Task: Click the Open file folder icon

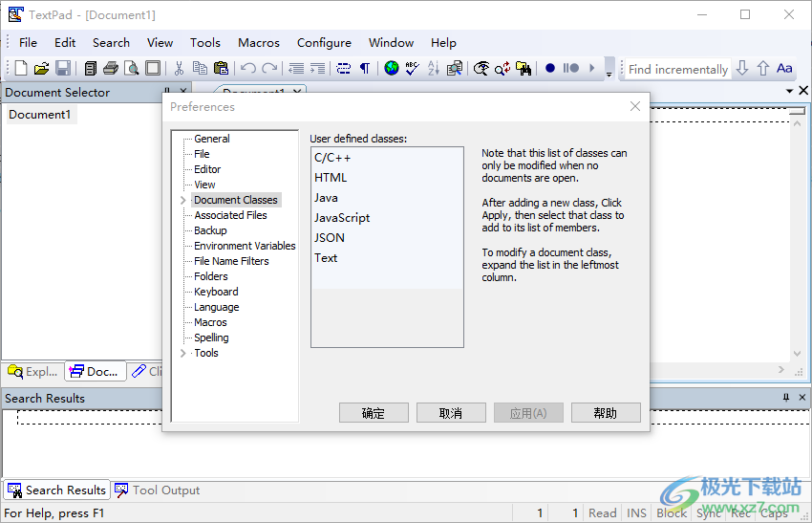Action: pos(42,69)
